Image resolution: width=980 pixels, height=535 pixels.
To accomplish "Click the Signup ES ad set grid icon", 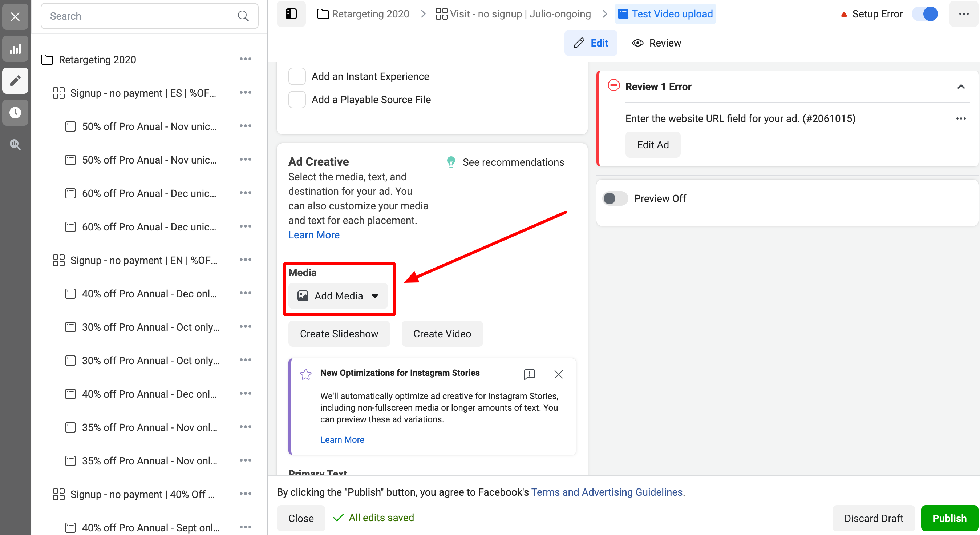I will tap(58, 93).
